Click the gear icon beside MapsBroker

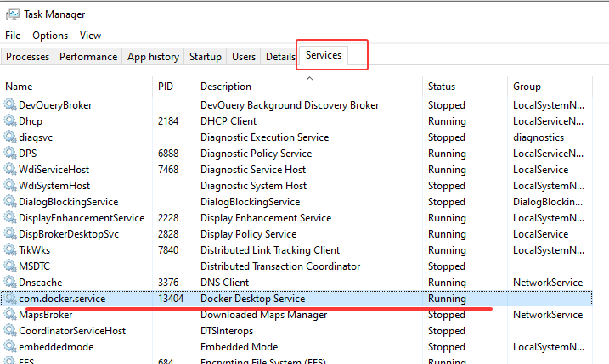coord(10,314)
